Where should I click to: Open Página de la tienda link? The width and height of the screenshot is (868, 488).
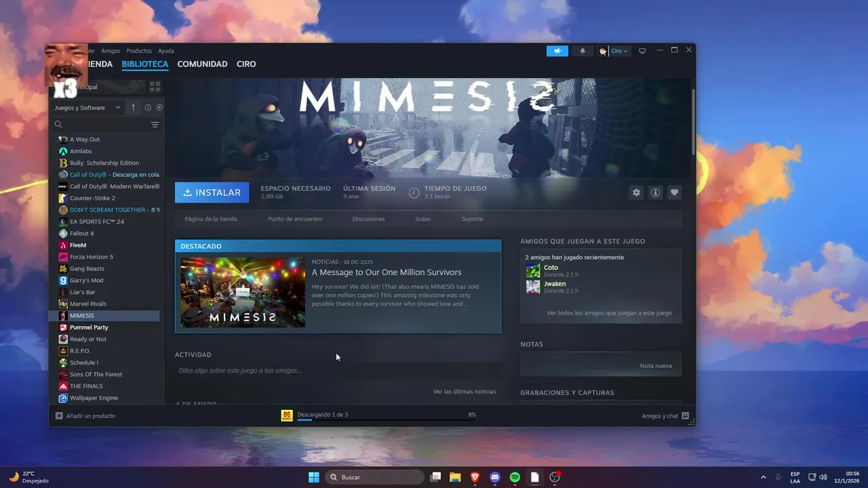(x=211, y=219)
